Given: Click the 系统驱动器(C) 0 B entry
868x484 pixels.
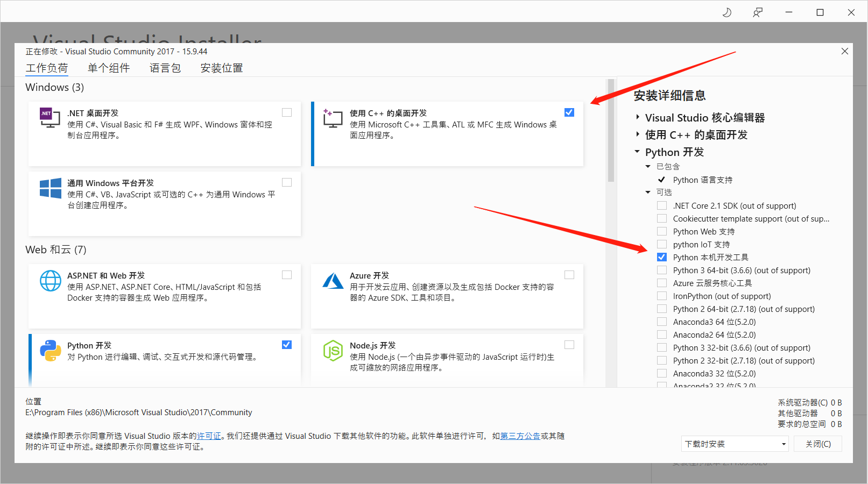Looking at the screenshot, I should (x=810, y=402).
